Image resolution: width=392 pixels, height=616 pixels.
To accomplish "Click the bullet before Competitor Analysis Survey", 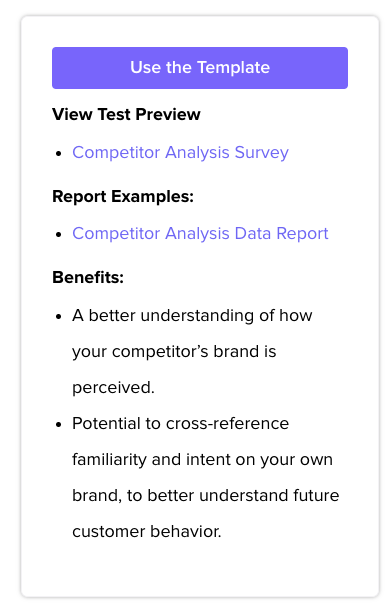I will 59,154.
